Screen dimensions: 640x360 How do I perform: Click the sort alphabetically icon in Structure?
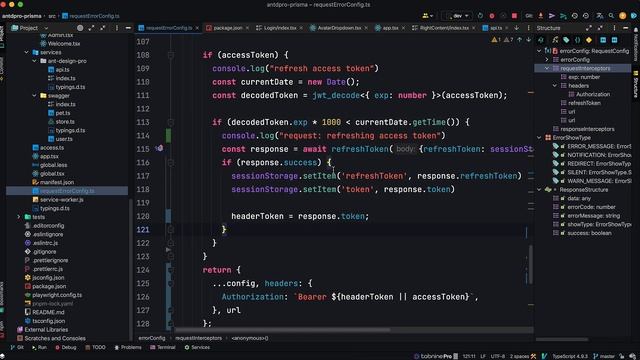pyautogui.click(x=541, y=40)
